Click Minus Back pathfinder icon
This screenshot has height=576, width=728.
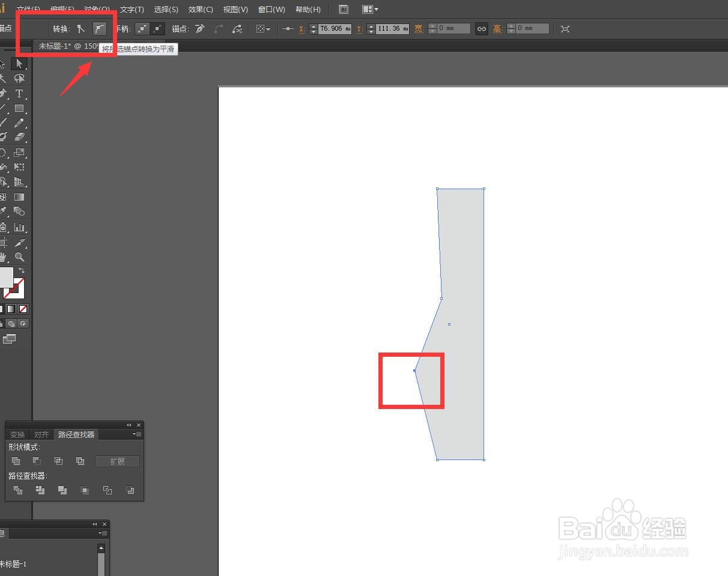coord(130,490)
